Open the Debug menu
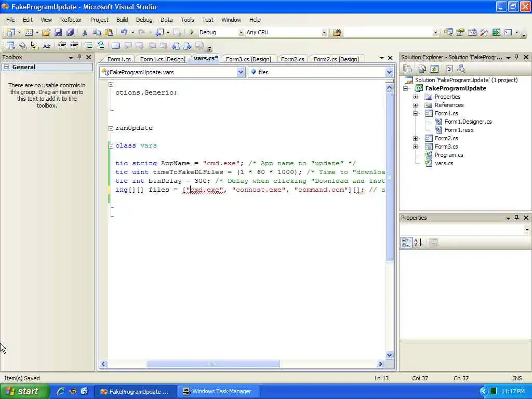 coord(144,20)
